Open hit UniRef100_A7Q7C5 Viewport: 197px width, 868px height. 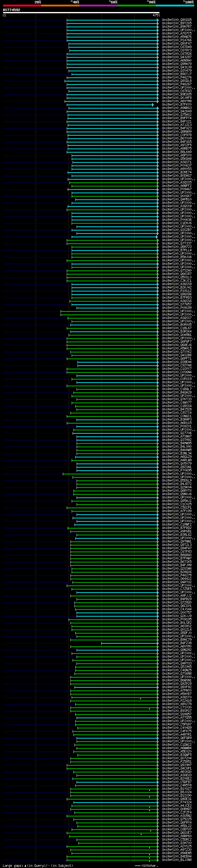tap(177, 33)
